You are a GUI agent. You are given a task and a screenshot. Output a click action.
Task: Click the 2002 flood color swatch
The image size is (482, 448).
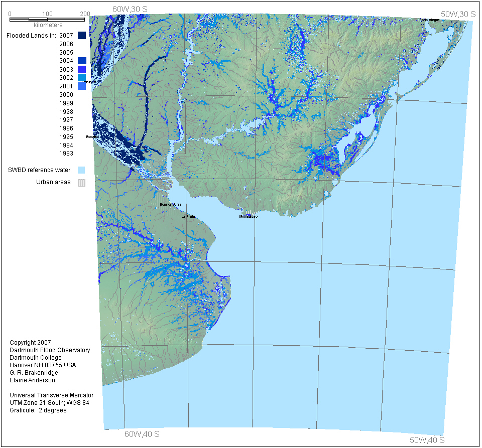pyautogui.click(x=81, y=78)
